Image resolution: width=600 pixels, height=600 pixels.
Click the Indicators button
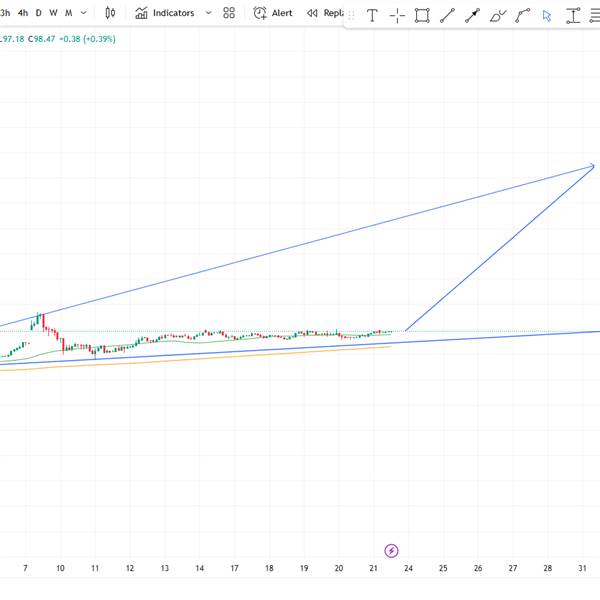165,14
